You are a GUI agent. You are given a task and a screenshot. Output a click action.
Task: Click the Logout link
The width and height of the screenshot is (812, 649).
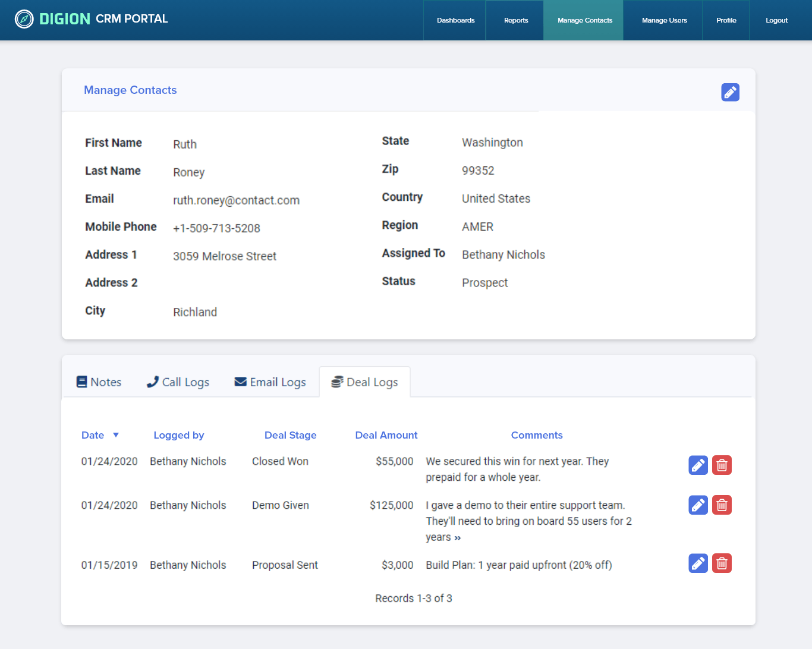[776, 20]
